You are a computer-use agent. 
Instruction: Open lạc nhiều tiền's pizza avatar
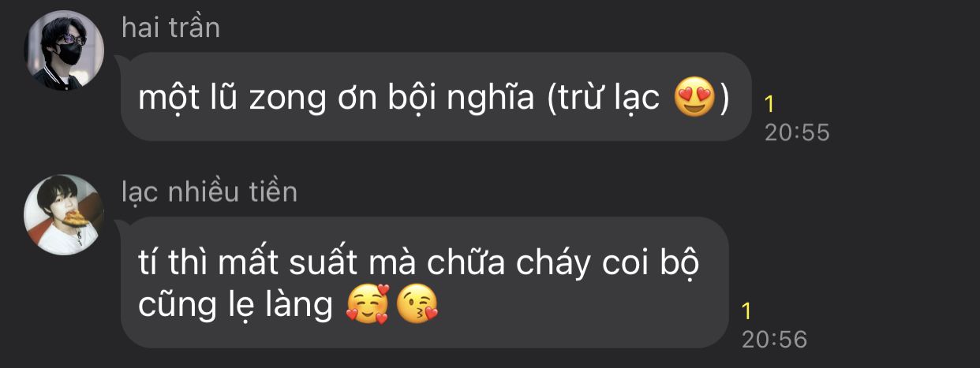pyautogui.click(x=65, y=214)
